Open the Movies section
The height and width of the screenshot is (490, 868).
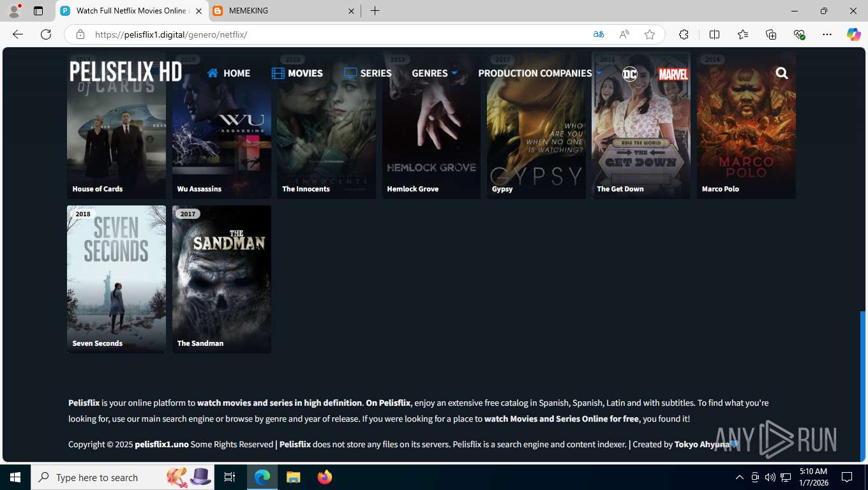coord(297,73)
